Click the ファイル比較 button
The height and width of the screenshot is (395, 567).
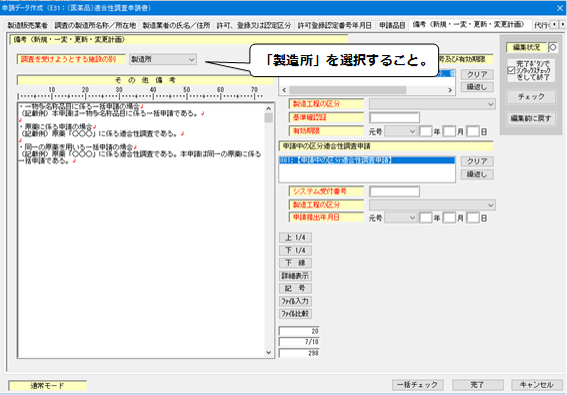295,314
